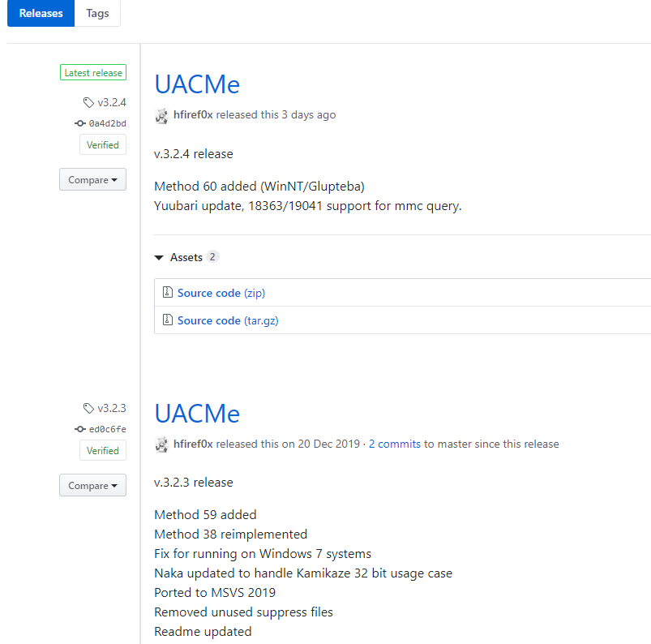Click 'Fix for running on Windows 7 systems'
This screenshot has width=651, height=644.
pos(263,554)
